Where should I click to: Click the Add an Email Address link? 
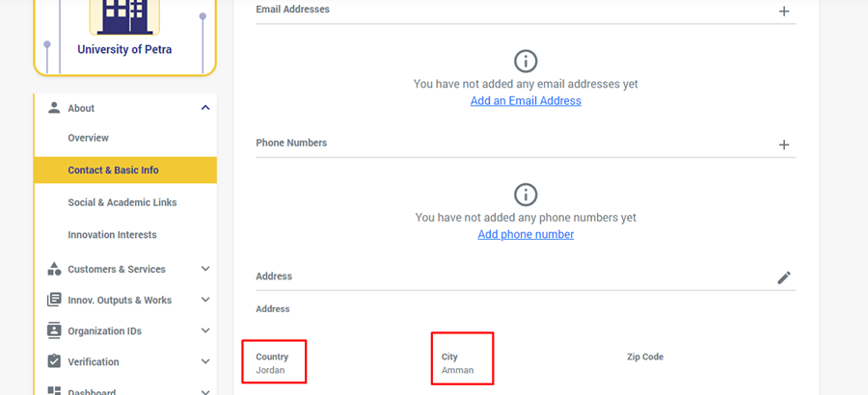[526, 101]
